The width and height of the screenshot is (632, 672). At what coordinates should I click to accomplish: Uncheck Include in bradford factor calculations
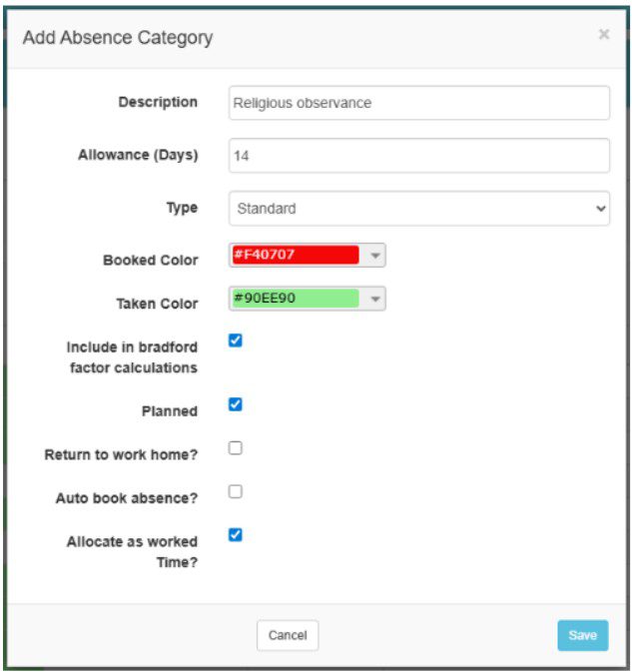pyautogui.click(x=236, y=340)
